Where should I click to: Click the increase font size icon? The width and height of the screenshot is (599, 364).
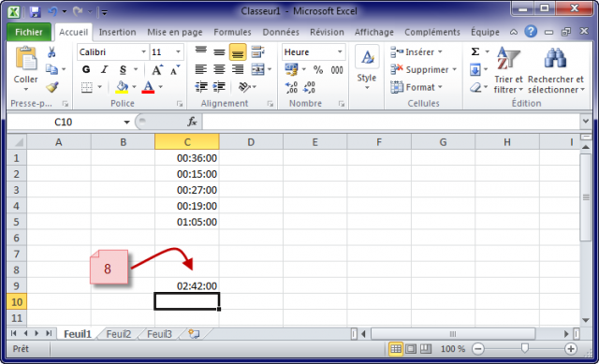coord(157,70)
